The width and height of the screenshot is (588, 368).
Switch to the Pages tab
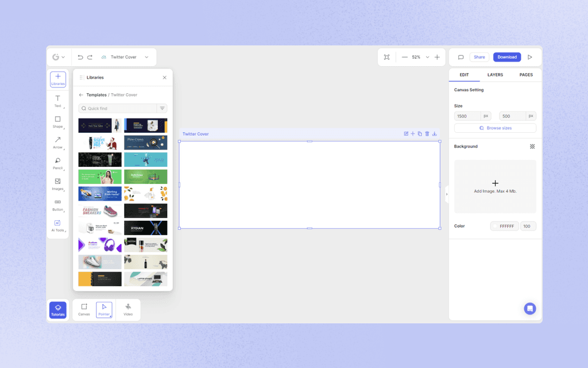(x=527, y=75)
